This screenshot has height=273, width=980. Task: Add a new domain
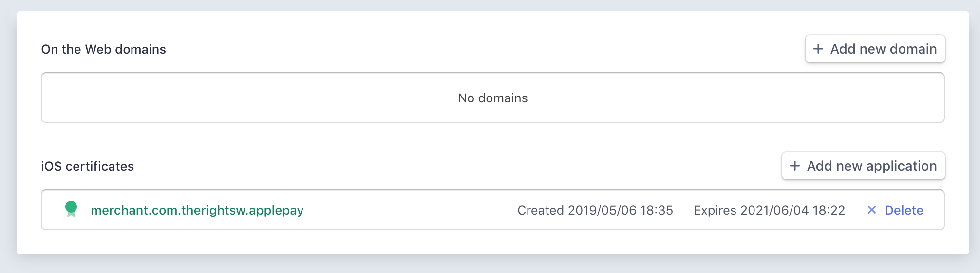875,49
